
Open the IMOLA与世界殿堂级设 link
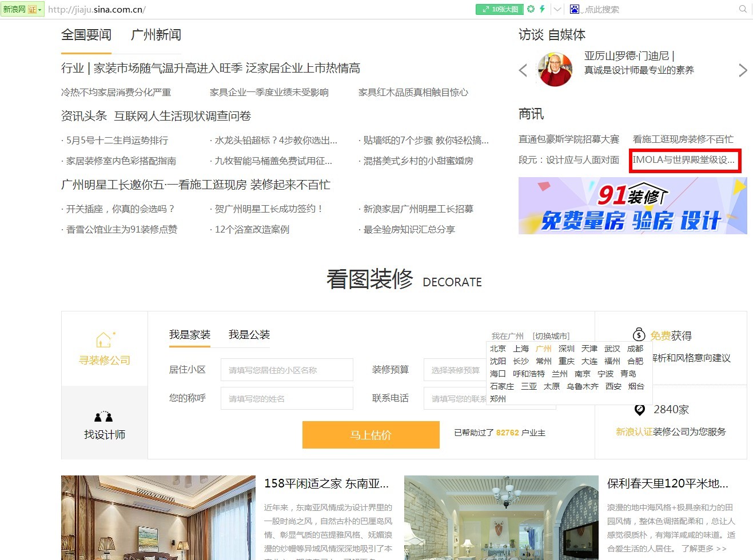(x=683, y=160)
